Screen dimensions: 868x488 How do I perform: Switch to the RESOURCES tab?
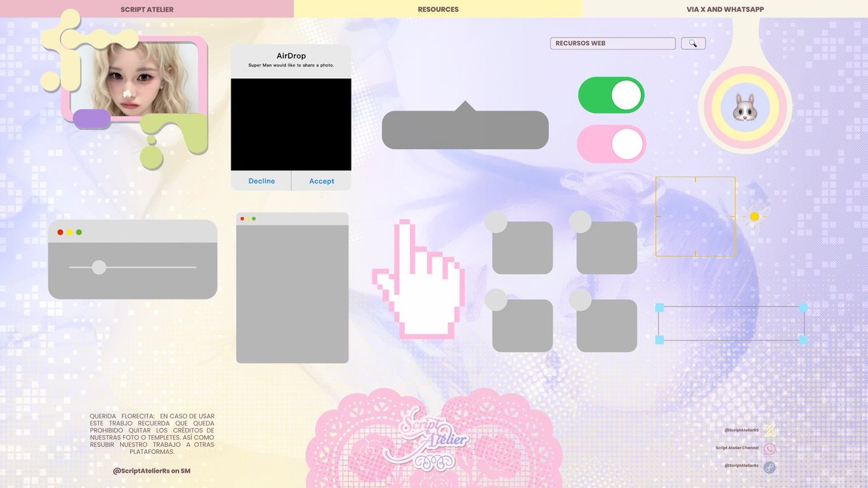[x=438, y=9]
